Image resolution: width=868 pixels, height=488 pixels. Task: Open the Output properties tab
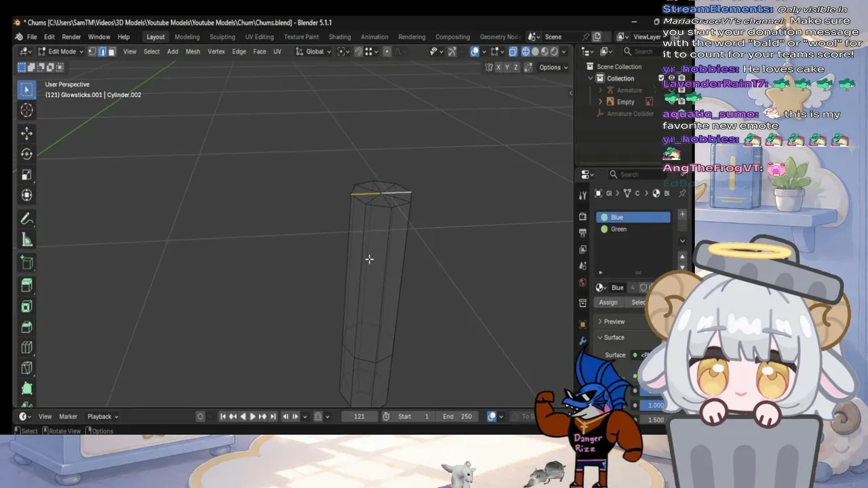tap(583, 232)
